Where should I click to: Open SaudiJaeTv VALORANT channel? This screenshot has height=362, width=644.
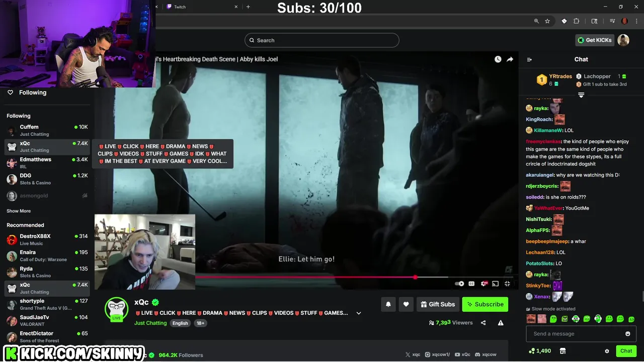47,321
